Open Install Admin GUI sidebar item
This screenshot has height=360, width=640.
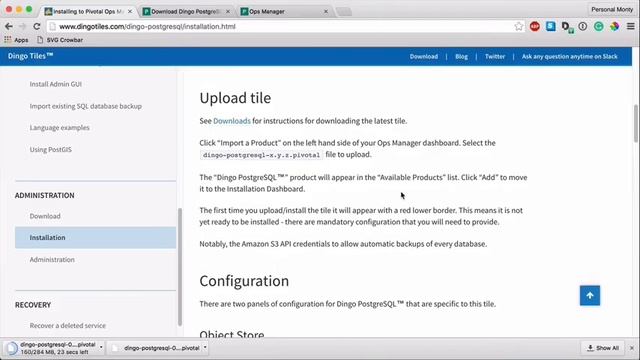pyautogui.click(x=56, y=84)
